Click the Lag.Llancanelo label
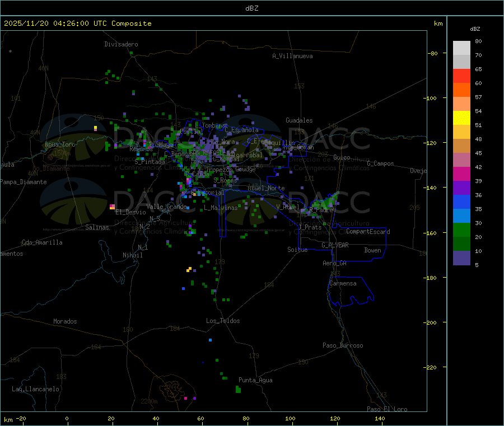This screenshot has height=426, width=504. (x=36, y=389)
